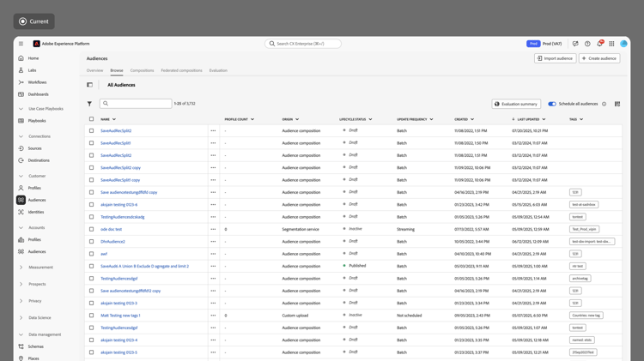644x361 pixels.
Task: Select checkbox for SaveAudRecSplit2 copy
Action: (x=91, y=168)
